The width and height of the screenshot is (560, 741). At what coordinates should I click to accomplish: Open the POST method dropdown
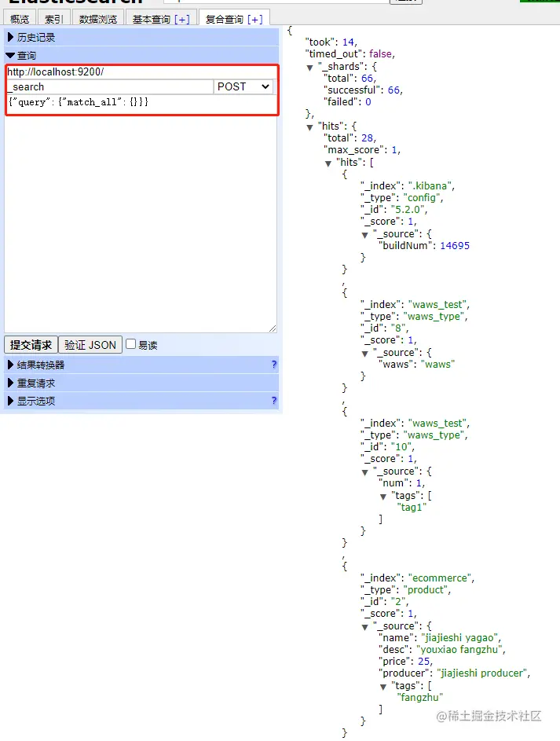click(243, 87)
